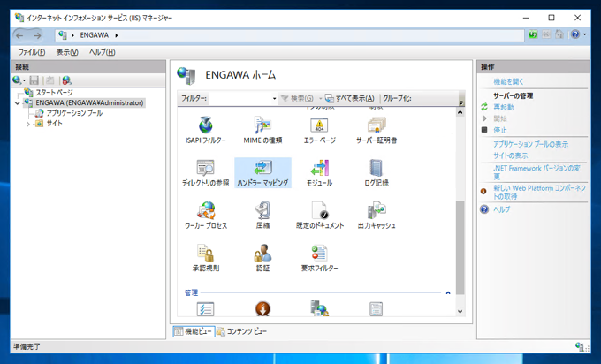The width and height of the screenshot is (601, 364).
Task: Open the filter toolbar overflow arrow
Action: 461,102
